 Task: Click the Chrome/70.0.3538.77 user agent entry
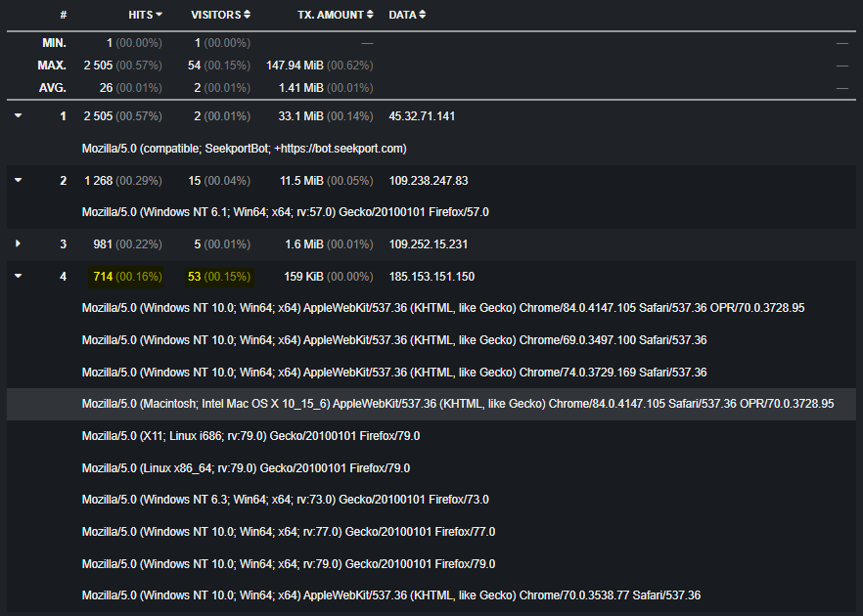(x=390, y=595)
